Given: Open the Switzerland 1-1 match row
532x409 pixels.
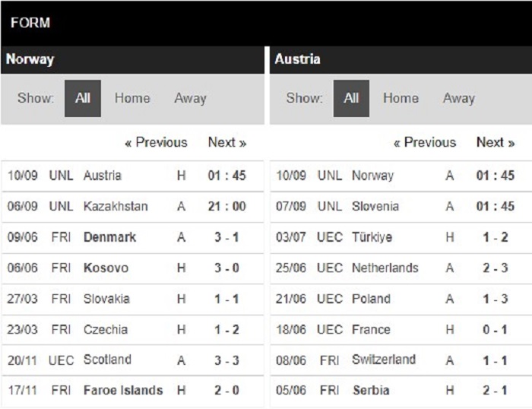Looking at the screenshot, I should [401, 360].
